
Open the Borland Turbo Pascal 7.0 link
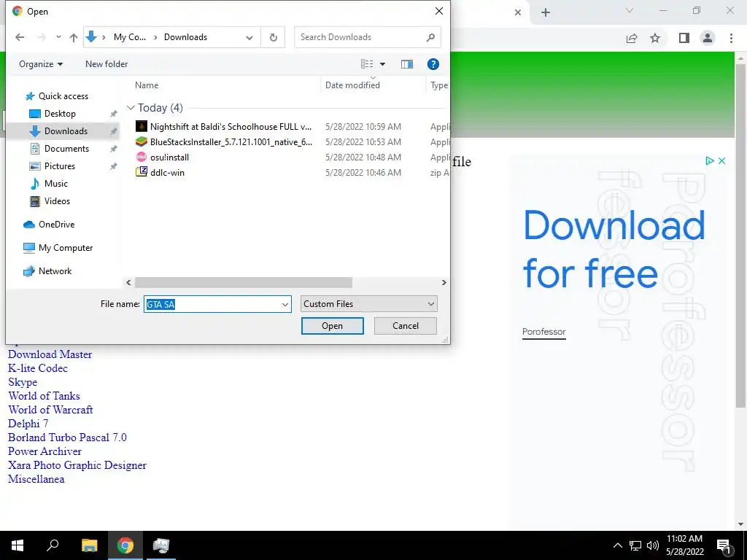point(67,437)
